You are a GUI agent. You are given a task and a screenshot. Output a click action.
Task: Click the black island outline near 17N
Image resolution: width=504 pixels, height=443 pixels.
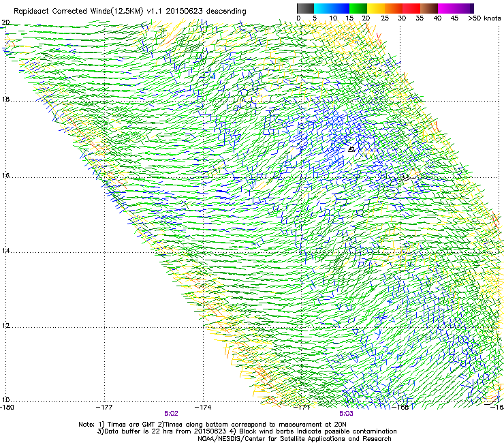coord(351,149)
